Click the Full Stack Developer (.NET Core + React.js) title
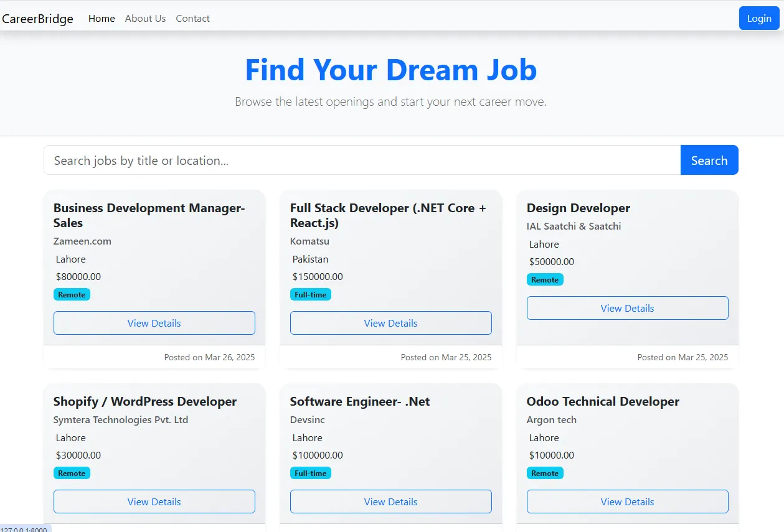The width and height of the screenshot is (784, 532). (x=388, y=215)
